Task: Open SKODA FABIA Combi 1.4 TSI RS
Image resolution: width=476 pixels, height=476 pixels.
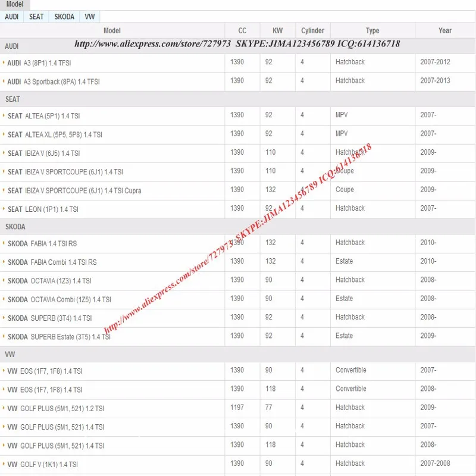Action: 52,262
